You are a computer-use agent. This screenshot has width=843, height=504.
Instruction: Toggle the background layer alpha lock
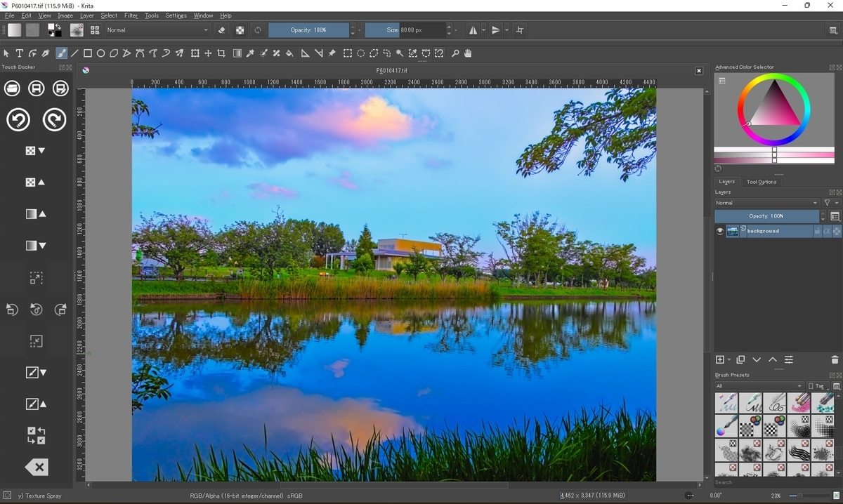(836, 231)
